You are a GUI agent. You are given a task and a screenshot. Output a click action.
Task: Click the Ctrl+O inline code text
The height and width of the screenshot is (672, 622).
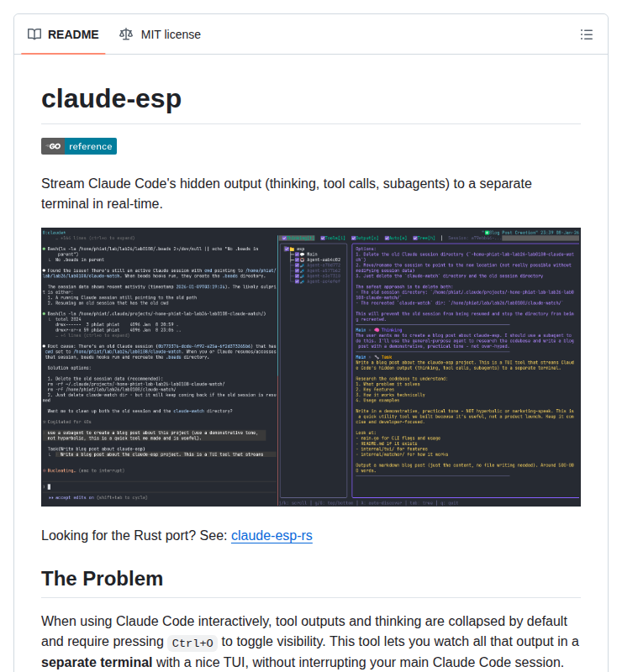click(x=192, y=643)
